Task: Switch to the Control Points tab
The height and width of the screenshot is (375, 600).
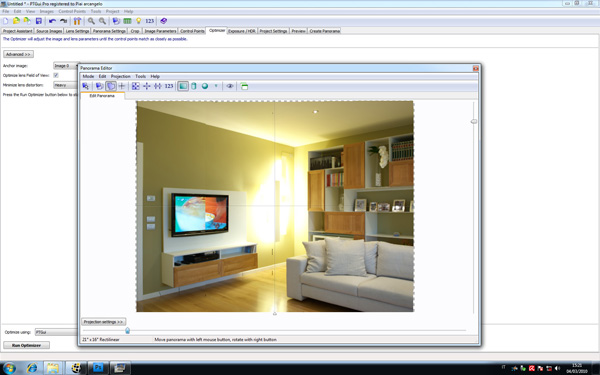Action: [x=192, y=31]
